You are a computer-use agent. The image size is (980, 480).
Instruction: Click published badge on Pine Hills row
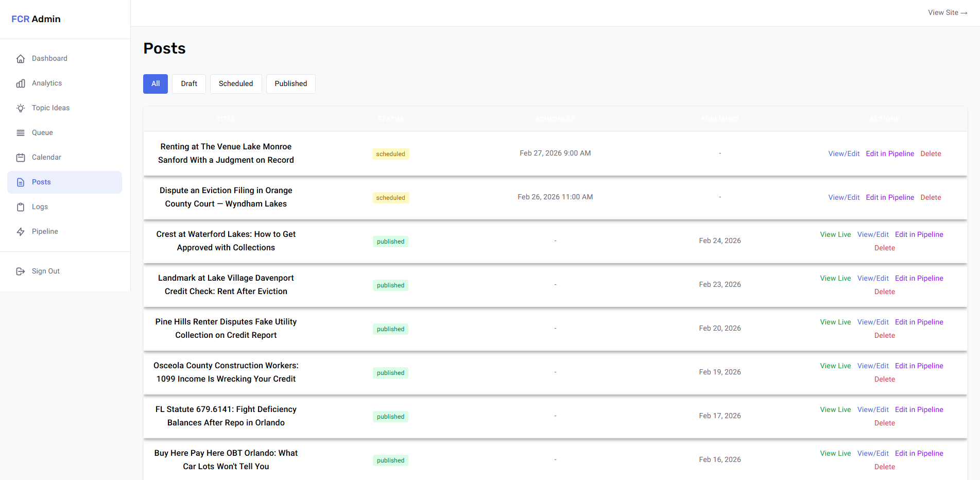tap(391, 329)
